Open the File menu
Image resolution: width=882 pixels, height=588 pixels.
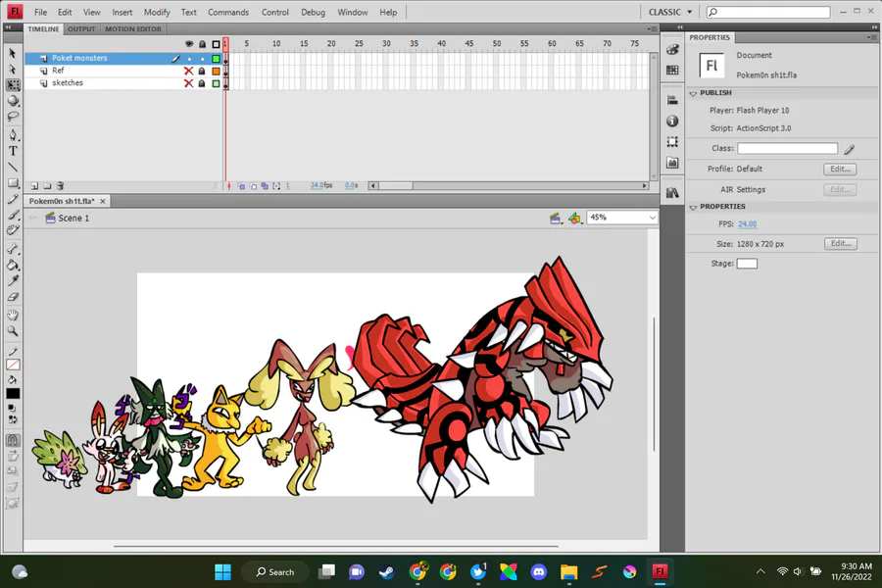click(x=40, y=12)
